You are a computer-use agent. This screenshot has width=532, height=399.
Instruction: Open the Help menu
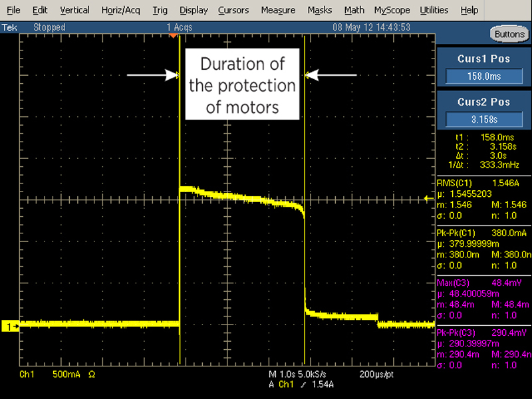pos(469,11)
